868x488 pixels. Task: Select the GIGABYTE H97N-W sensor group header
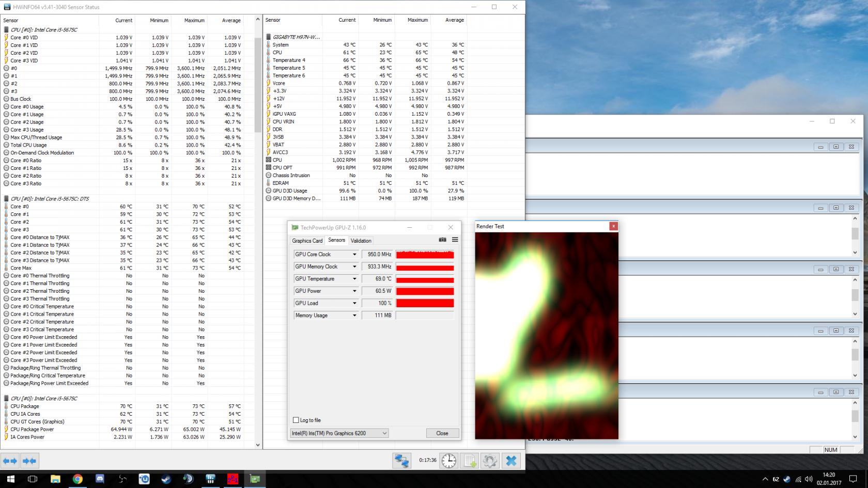point(296,37)
